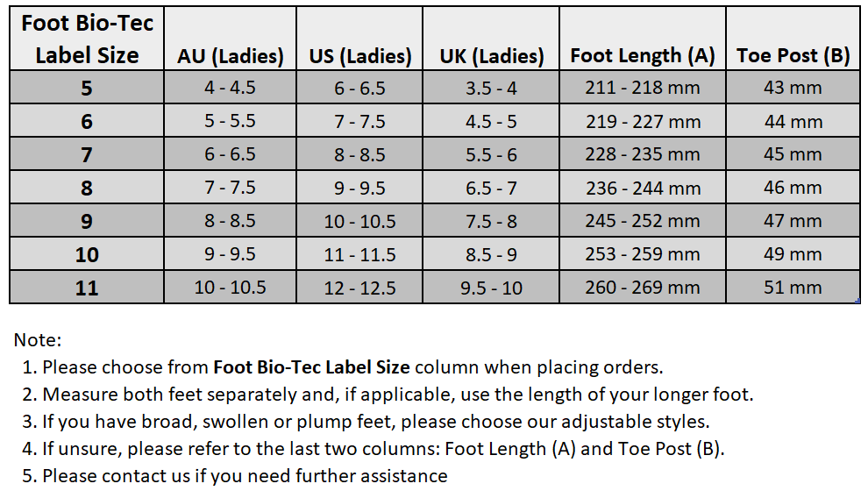Image resolution: width=868 pixels, height=498 pixels.
Task: Select the 49 mm toe post cell
Action: point(793,254)
